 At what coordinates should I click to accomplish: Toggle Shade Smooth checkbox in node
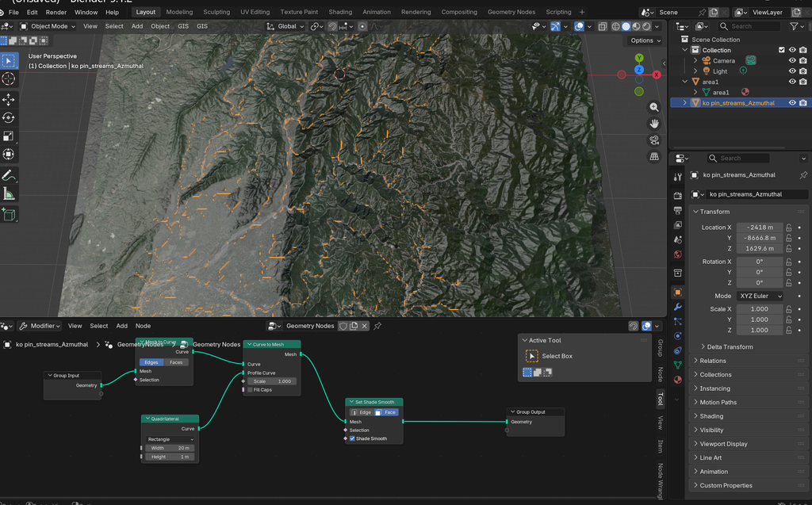[352, 438]
